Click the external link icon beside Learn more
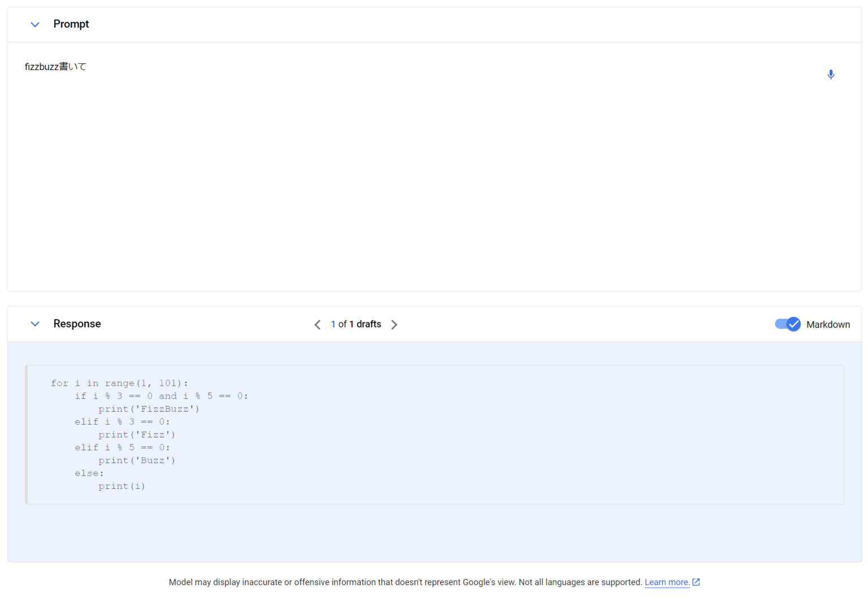This screenshot has width=868, height=598. pyautogui.click(x=695, y=582)
